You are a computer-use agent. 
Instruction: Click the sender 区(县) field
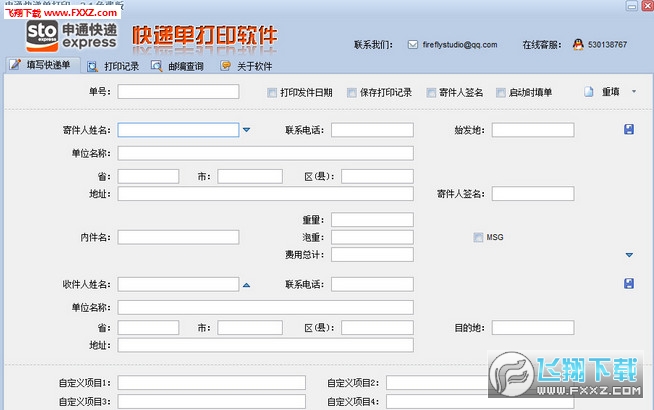(377, 176)
